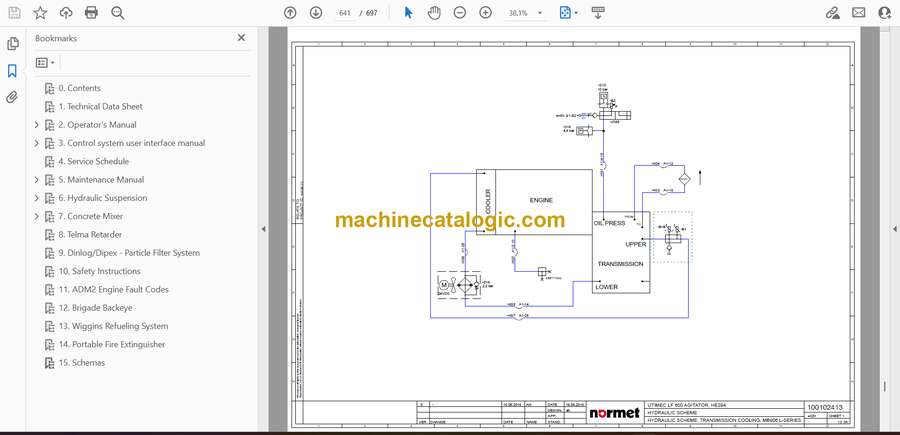Image resolution: width=900 pixels, height=435 pixels.
Task: Click the star bookmark file icon
Action: click(40, 13)
